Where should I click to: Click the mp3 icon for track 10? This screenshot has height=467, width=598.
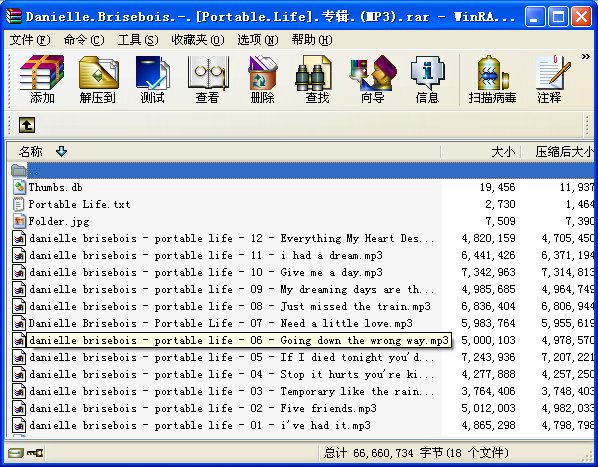click(x=19, y=272)
